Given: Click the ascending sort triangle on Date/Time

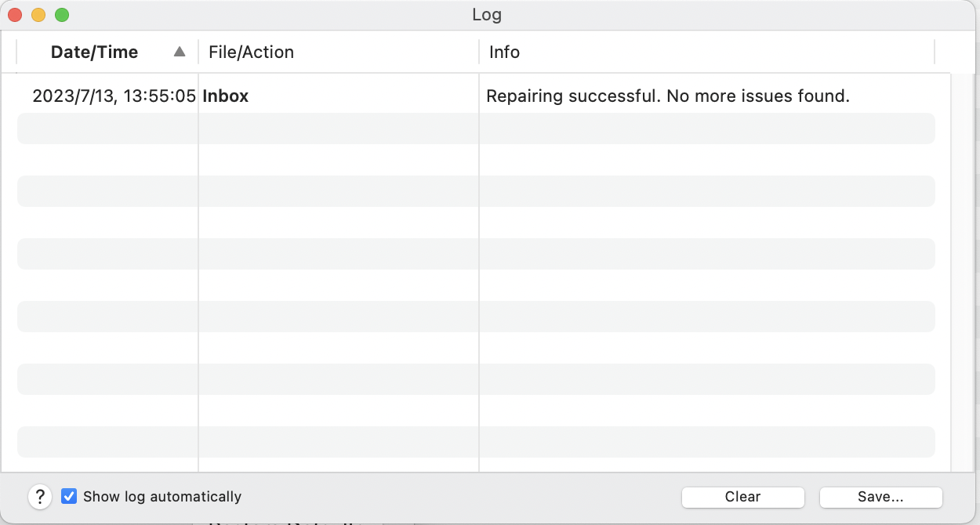Looking at the screenshot, I should click(x=179, y=51).
